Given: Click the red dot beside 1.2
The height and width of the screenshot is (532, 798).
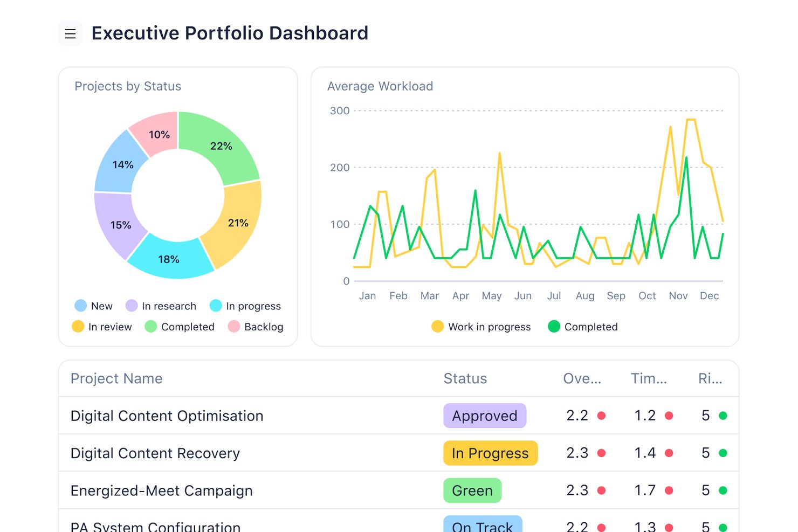Looking at the screenshot, I should click(x=669, y=416).
